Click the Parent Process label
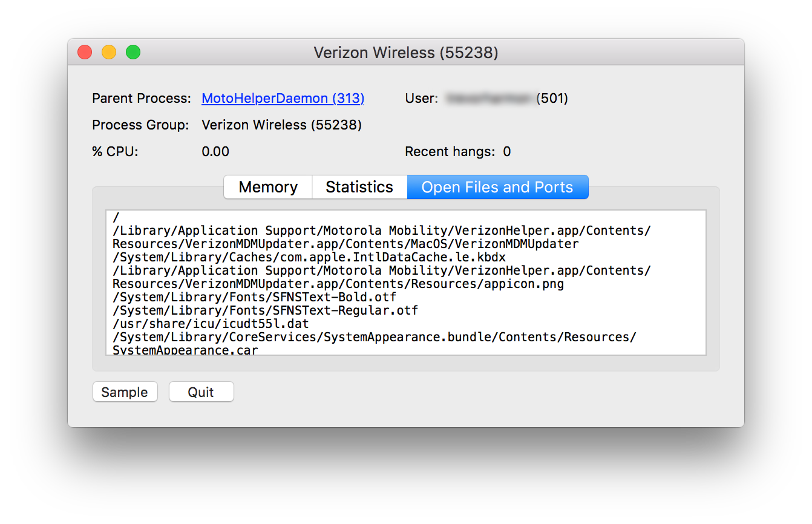 click(142, 98)
